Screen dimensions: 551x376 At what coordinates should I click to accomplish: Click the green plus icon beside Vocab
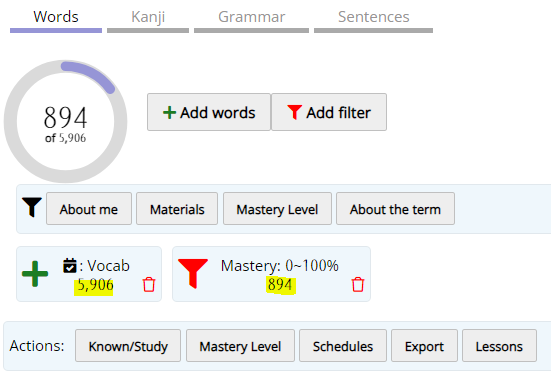click(x=35, y=274)
